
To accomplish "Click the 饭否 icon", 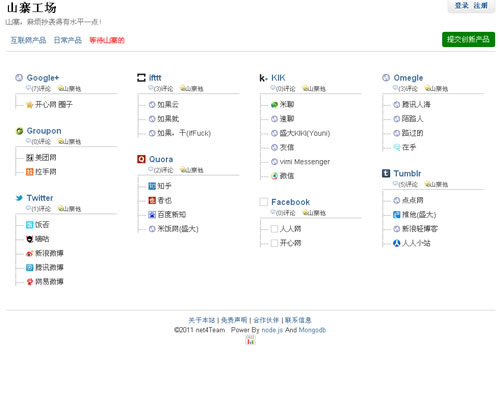I will (x=30, y=225).
